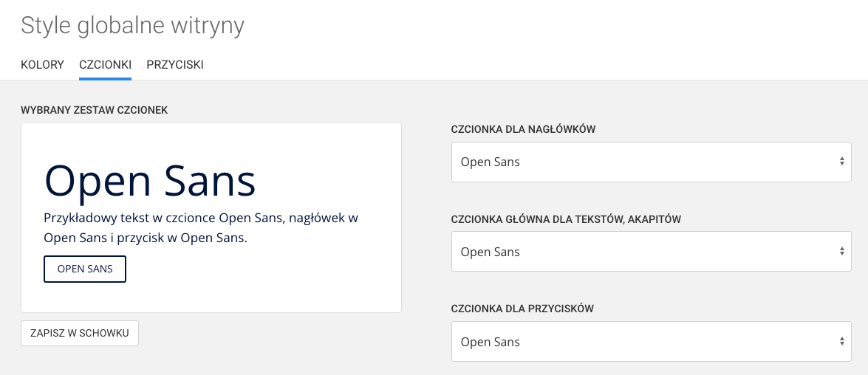Viewport: 868px width, 375px height.
Task: Open the heading font (nagłówków) dropdown
Action: [x=643, y=162]
